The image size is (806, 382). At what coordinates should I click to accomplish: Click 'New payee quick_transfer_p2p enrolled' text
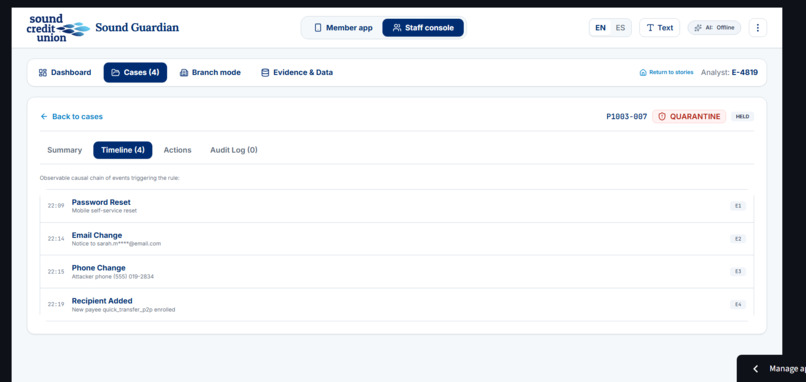pos(123,310)
